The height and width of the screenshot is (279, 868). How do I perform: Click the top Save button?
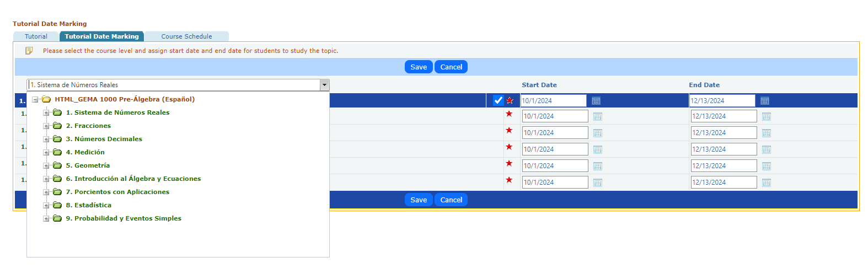418,67
